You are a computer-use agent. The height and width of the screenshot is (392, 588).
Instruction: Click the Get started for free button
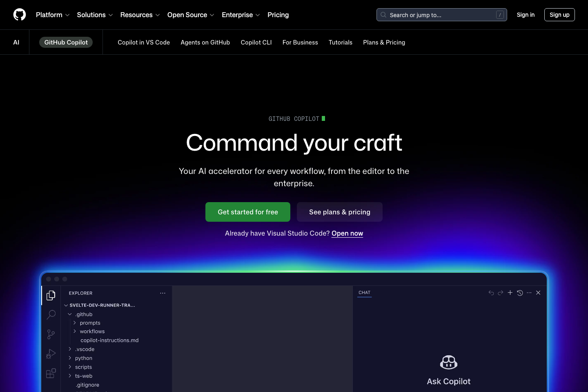tap(247, 212)
